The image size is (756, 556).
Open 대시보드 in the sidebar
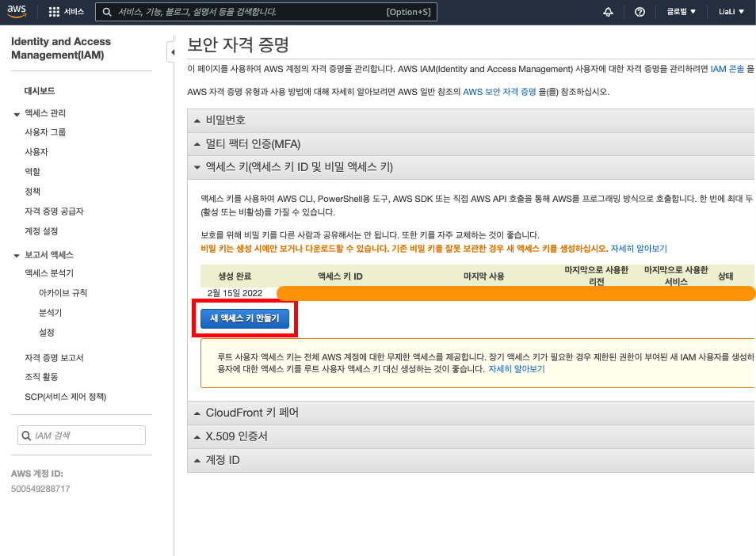pyautogui.click(x=40, y=90)
